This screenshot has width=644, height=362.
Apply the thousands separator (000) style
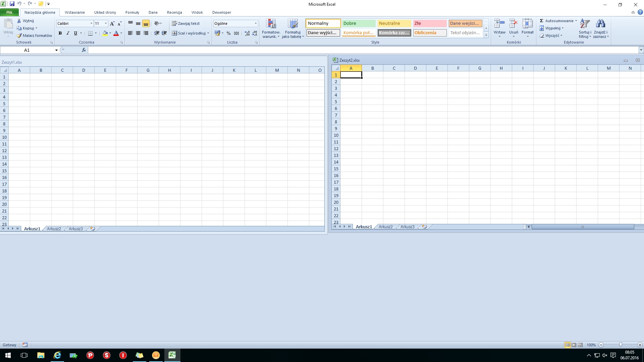tap(236, 33)
